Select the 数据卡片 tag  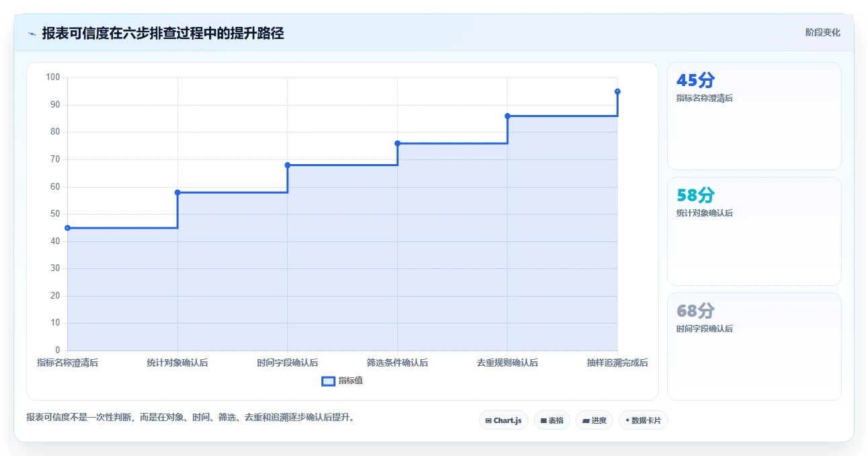[x=643, y=420]
